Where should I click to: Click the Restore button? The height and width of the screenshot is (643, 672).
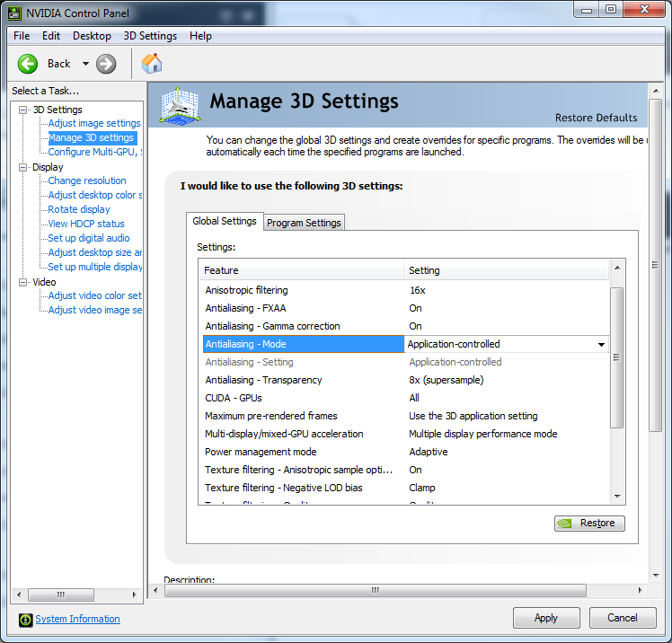coord(589,524)
